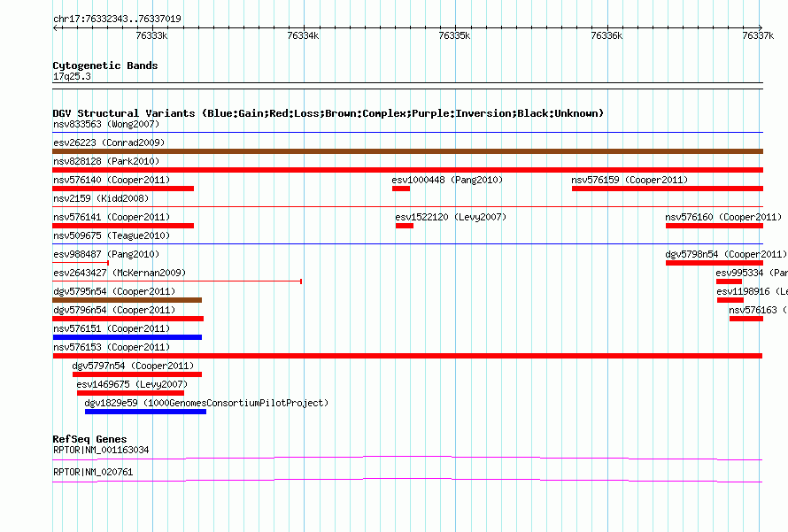Viewport: 788px width, 532px height.
Task: Click the short red bar under esv1522120
Action: click(405, 226)
